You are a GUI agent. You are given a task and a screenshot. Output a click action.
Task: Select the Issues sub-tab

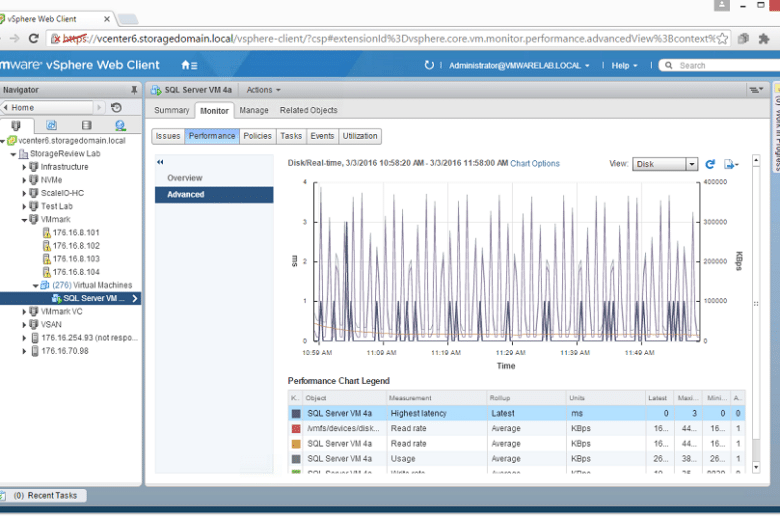click(168, 136)
